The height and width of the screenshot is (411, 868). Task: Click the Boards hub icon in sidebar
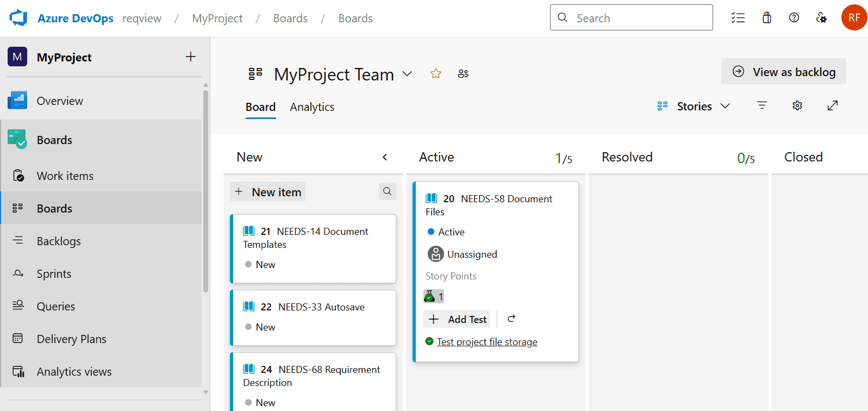click(17, 140)
